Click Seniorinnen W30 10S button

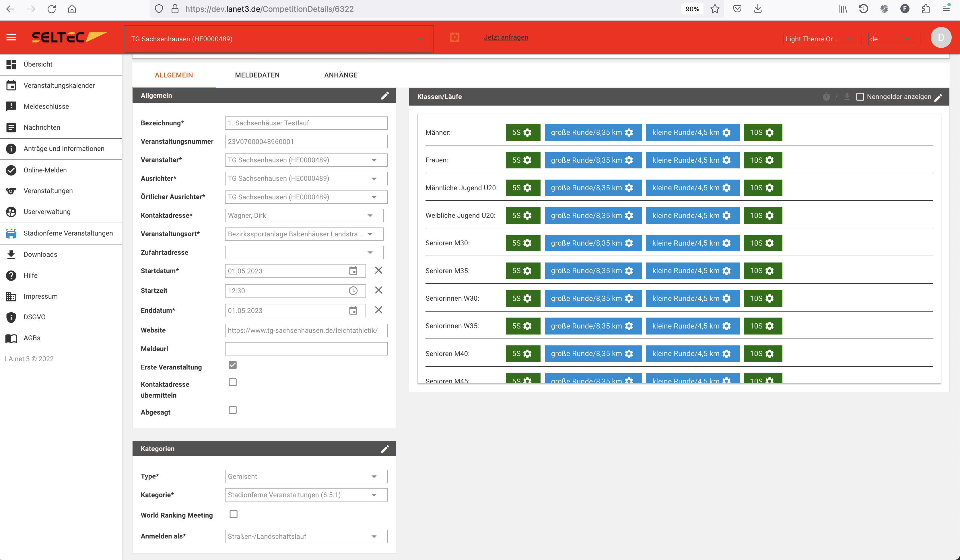point(763,298)
